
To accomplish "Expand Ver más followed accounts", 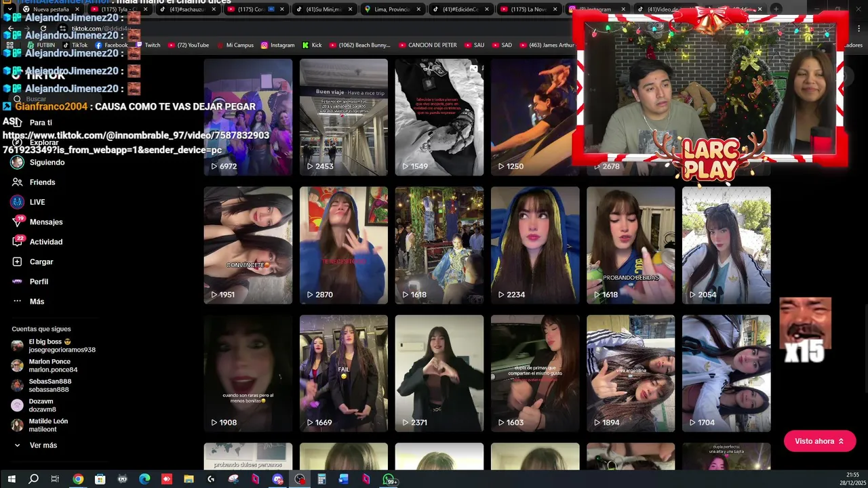I will tap(35, 445).
